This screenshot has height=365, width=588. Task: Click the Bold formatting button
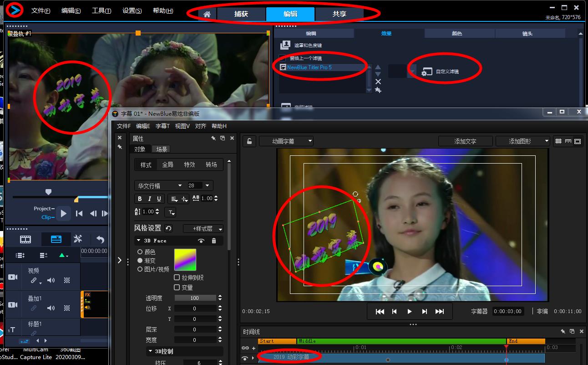pos(140,199)
